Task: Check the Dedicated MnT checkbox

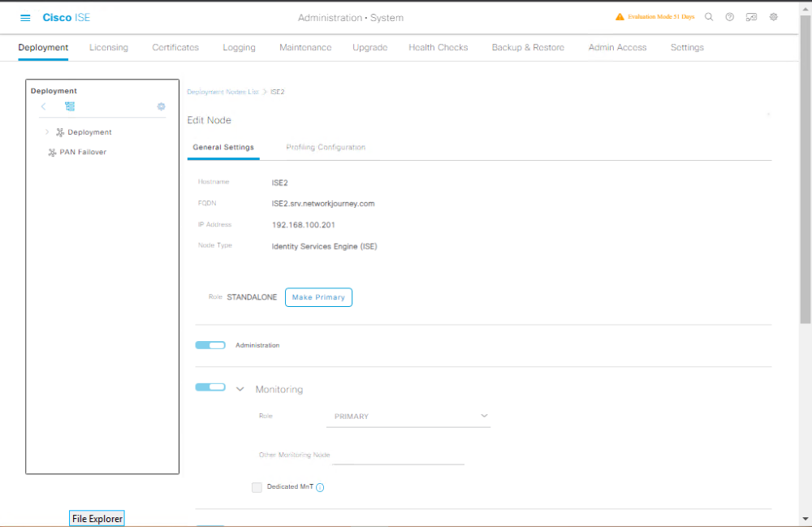Action: pos(257,487)
